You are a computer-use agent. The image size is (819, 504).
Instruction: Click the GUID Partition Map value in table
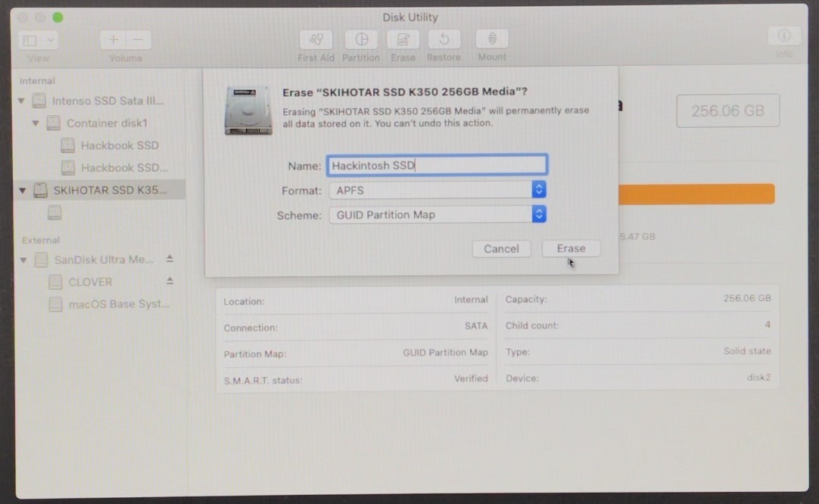point(445,353)
